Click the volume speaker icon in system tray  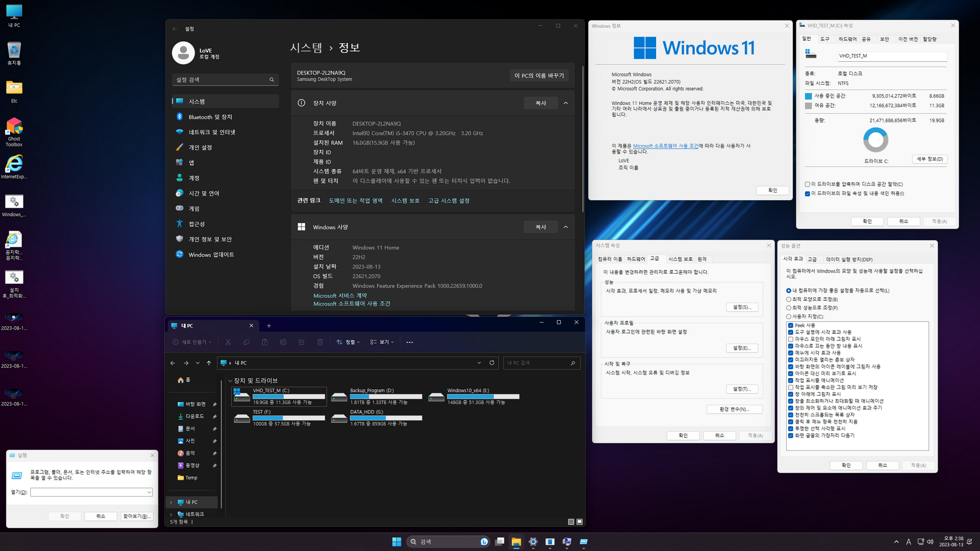(930, 542)
